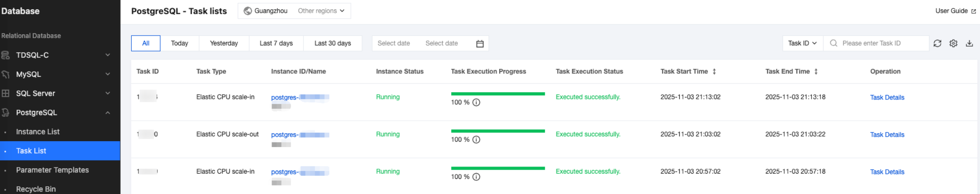980x194 pixels.
Task: Open Task Details for 21:13:02 task
Action: pos(886,98)
